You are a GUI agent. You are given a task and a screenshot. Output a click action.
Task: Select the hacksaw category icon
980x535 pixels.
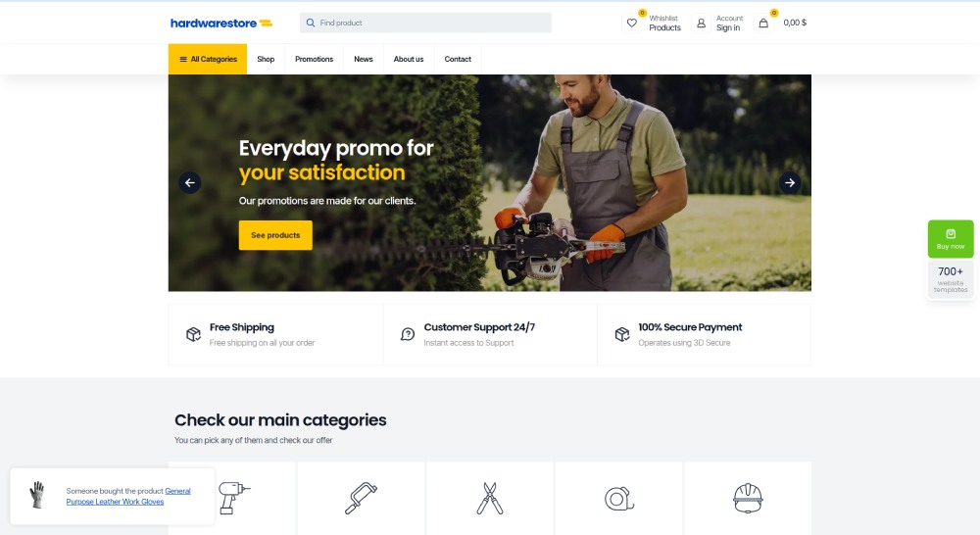pyautogui.click(x=361, y=498)
